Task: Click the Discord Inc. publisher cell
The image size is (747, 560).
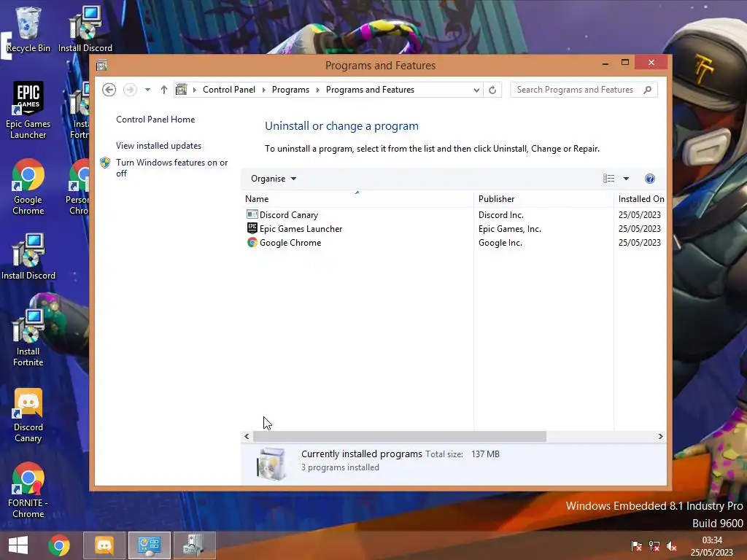Action: 500,215
